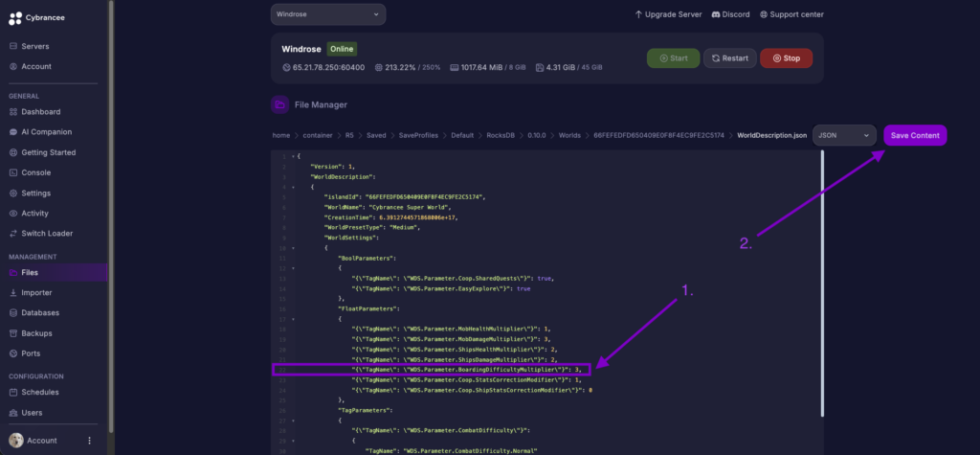Click the Backups sidebar icon

[x=13, y=332]
